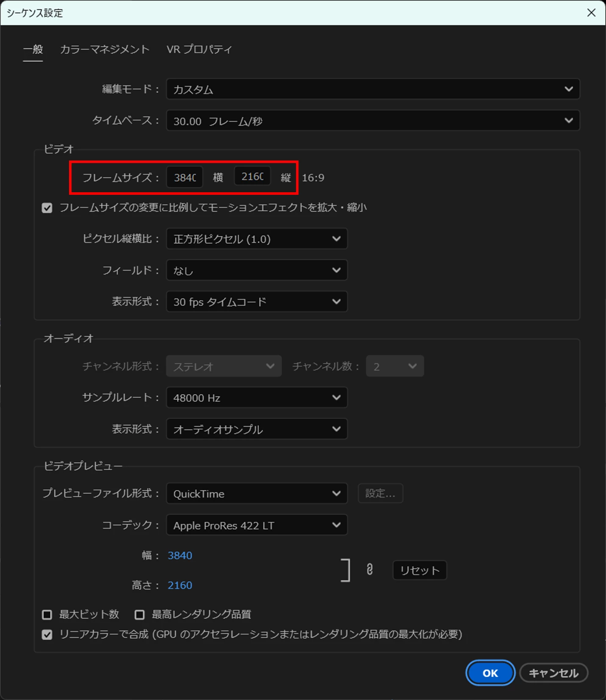Click the 設定... button
The image size is (606, 700).
pos(380,493)
